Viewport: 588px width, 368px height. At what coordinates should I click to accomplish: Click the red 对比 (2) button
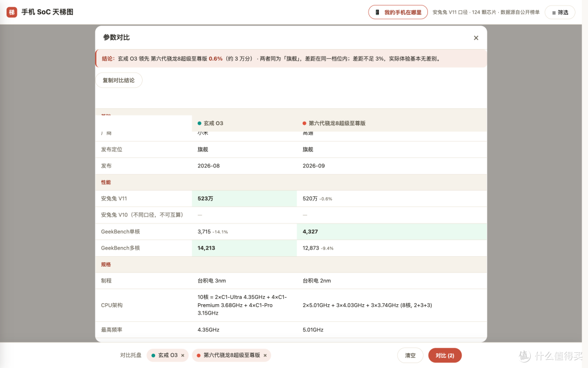click(445, 355)
